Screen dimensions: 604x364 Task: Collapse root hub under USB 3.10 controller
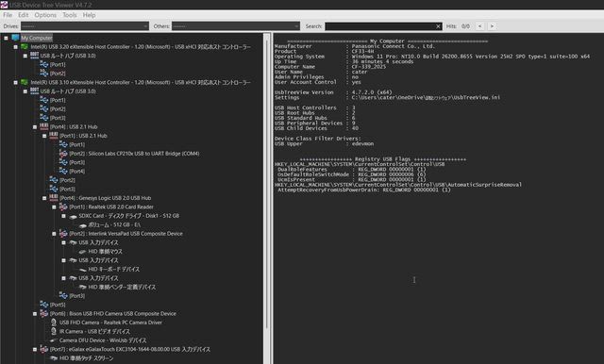25,91
